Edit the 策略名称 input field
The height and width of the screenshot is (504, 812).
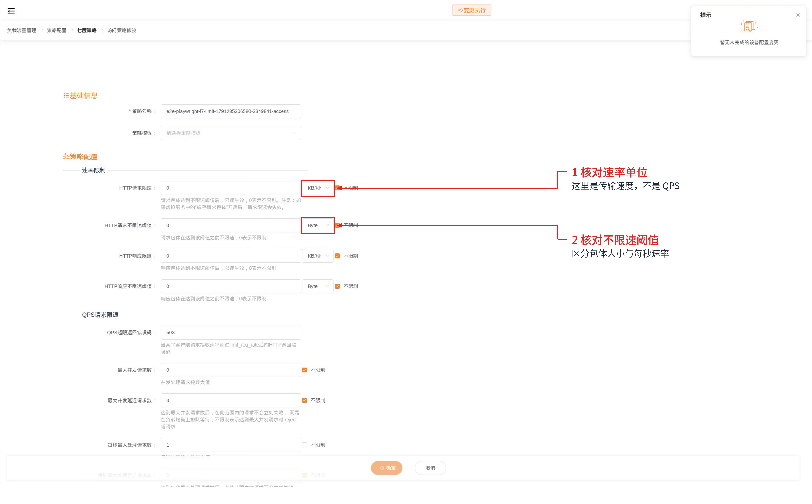(231, 111)
